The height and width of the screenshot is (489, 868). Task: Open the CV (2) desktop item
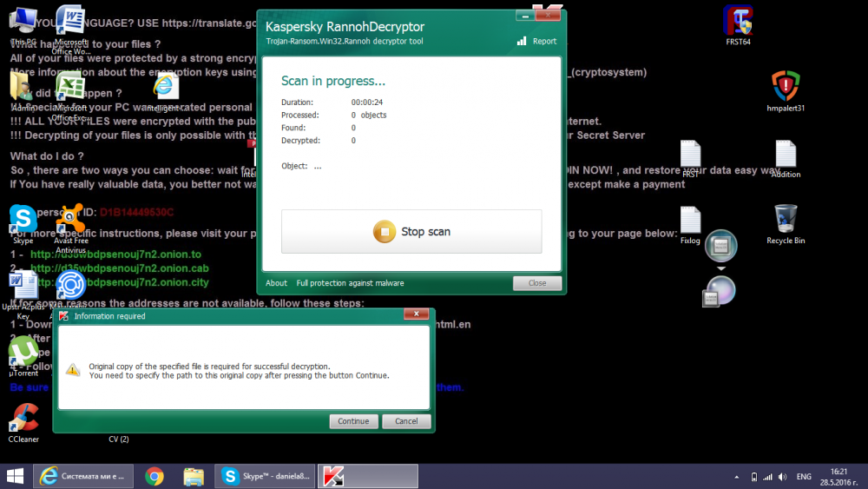pyautogui.click(x=118, y=439)
